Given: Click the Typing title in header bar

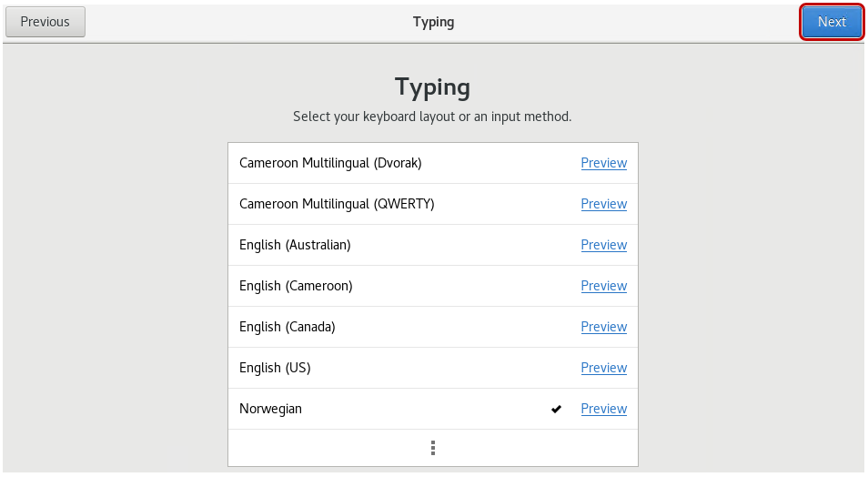Looking at the screenshot, I should [x=433, y=22].
